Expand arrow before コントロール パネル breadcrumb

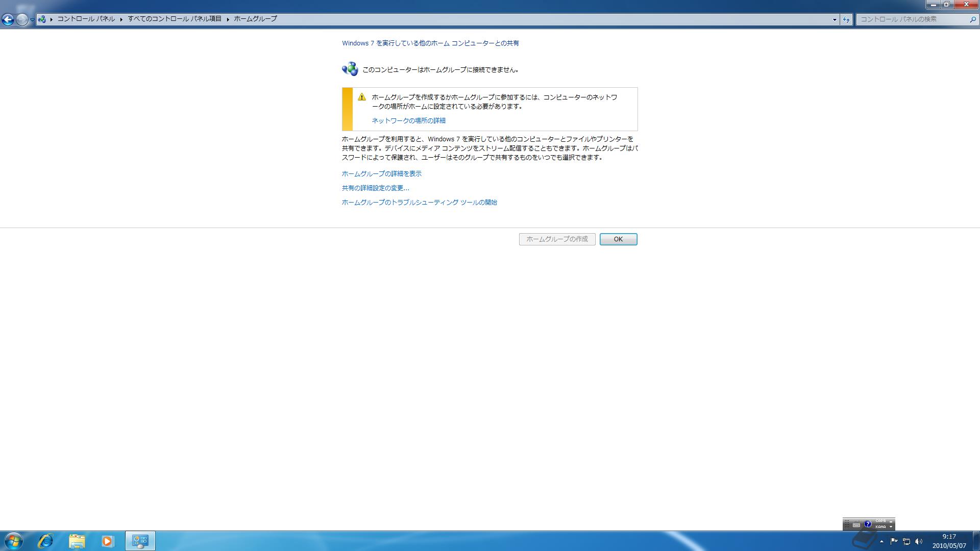[52, 19]
